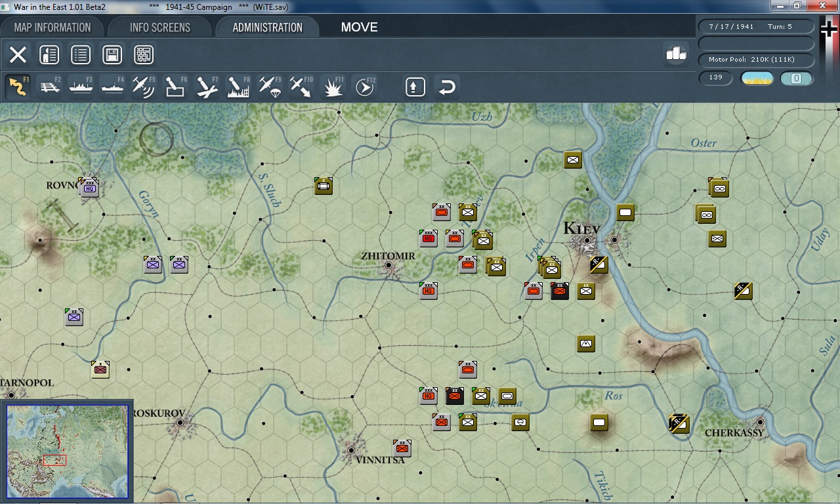Click the F11 explosion mode icon

point(333,87)
